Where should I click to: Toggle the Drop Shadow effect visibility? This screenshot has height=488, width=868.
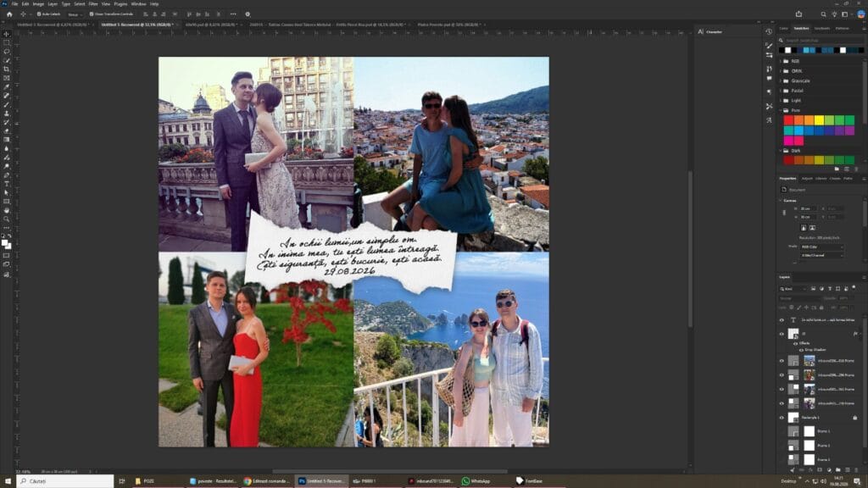click(801, 350)
